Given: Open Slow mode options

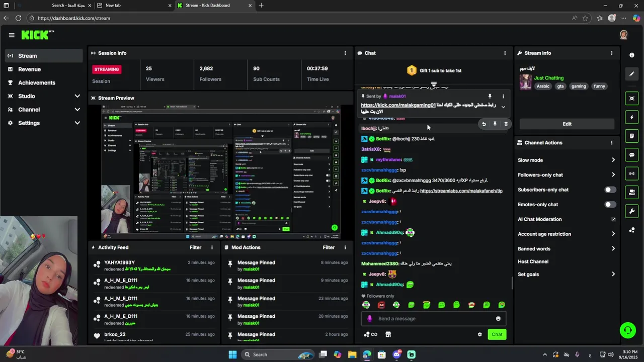Looking at the screenshot, I should (567, 160).
